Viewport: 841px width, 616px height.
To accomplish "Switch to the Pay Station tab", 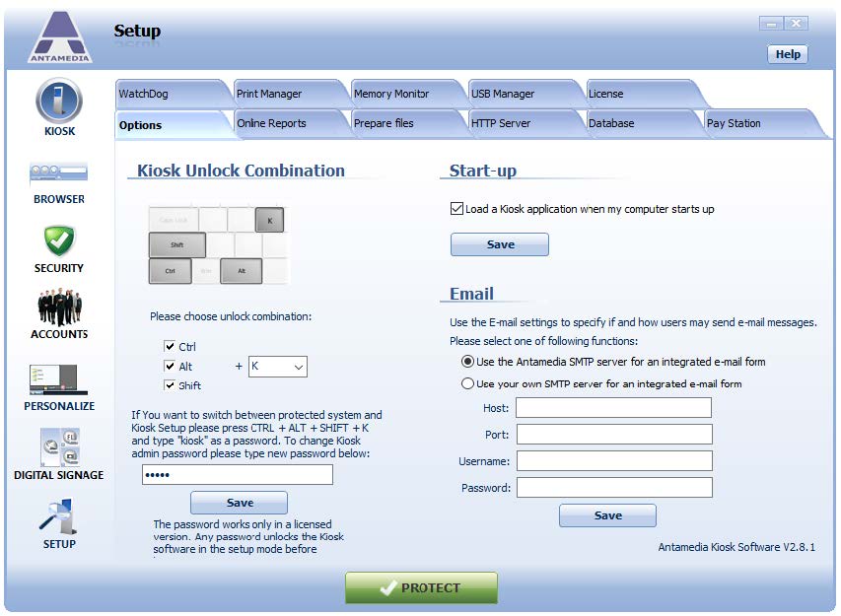I will coord(760,124).
